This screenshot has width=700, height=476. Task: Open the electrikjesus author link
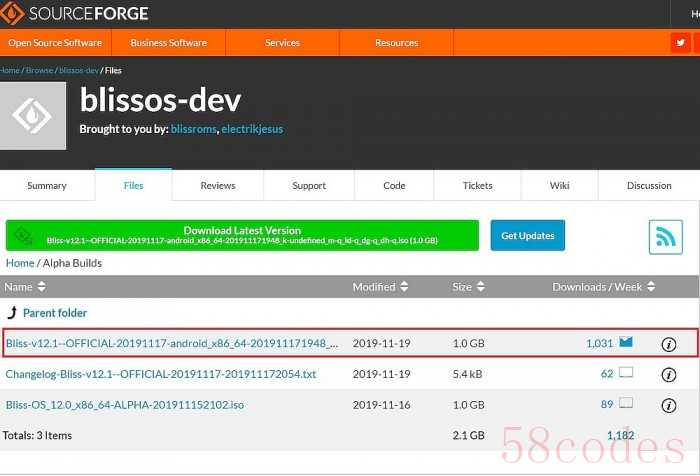pos(254,130)
